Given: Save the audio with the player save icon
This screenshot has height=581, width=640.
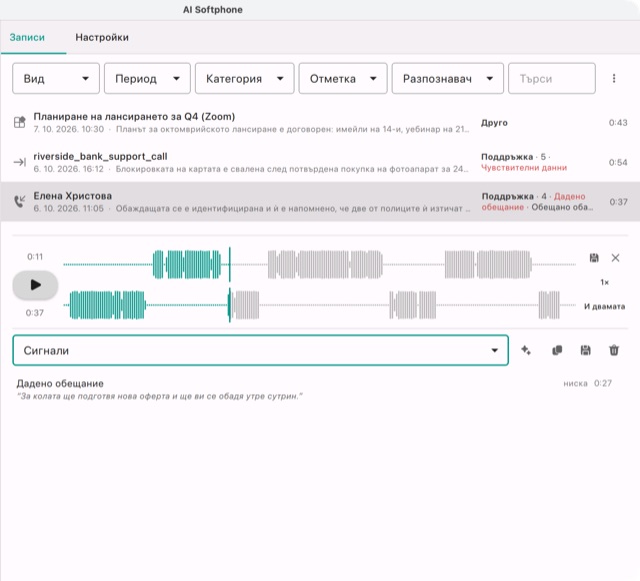Looking at the screenshot, I should (594, 258).
